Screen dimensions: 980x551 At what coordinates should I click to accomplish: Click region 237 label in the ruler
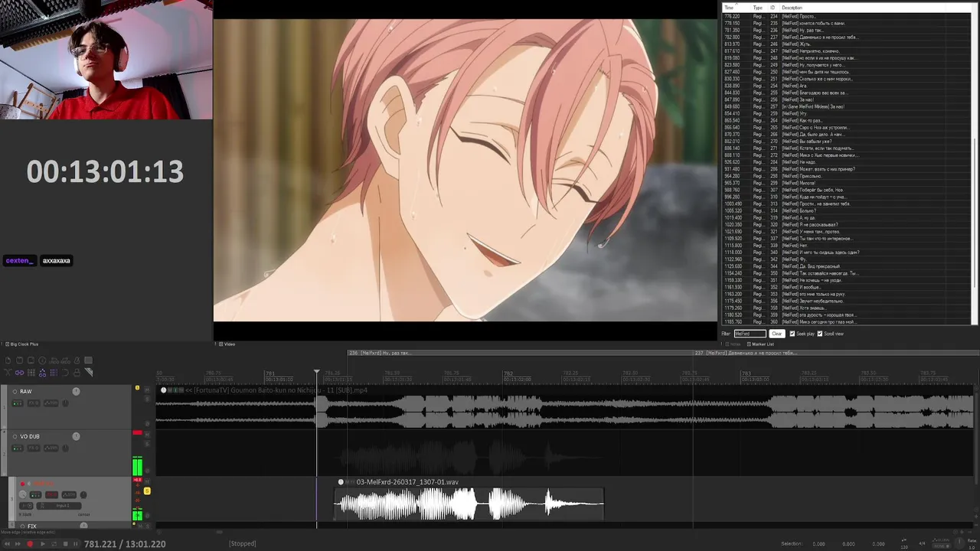[x=746, y=353]
